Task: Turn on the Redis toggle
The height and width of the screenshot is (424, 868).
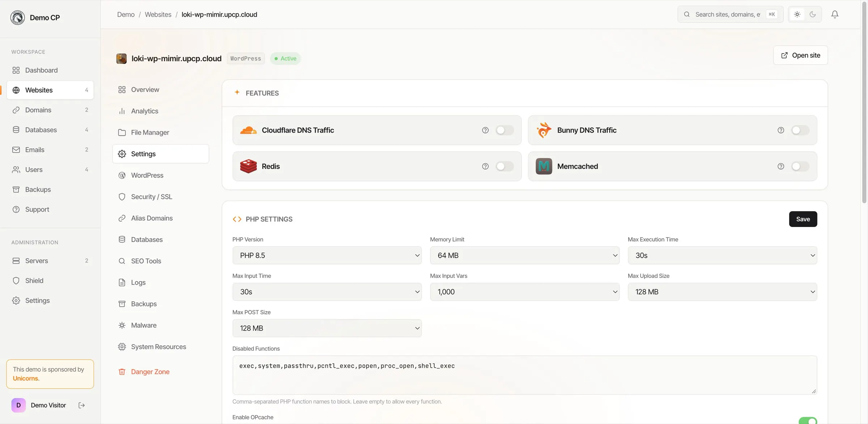Action: coord(505,166)
